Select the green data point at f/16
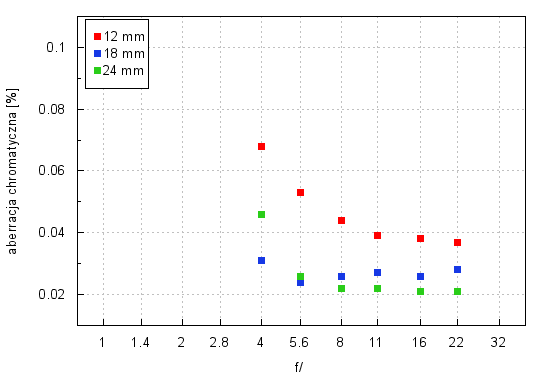The width and height of the screenshot is (550, 380). click(420, 291)
